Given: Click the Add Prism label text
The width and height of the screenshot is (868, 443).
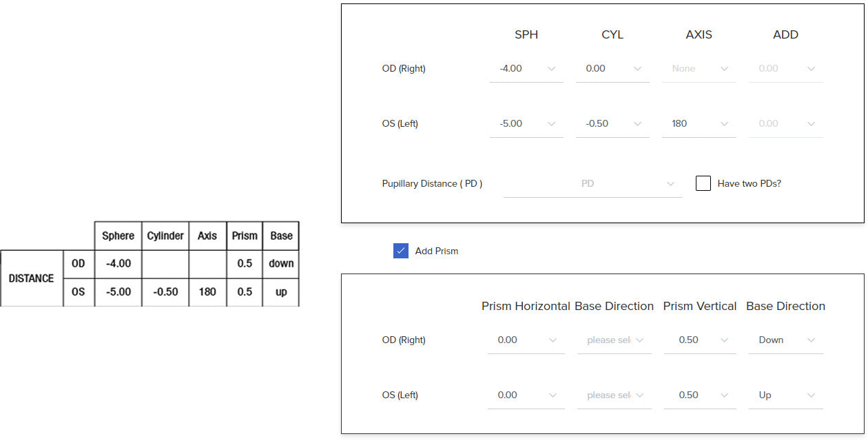Looking at the screenshot, I should pos(437,251).
